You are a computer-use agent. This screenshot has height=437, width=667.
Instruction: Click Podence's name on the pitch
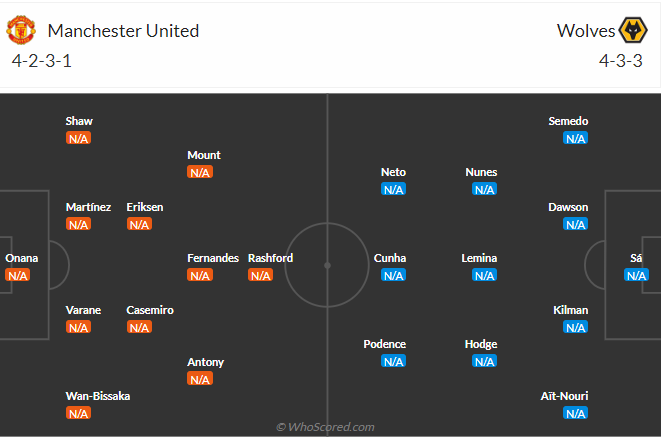point(385,344)
